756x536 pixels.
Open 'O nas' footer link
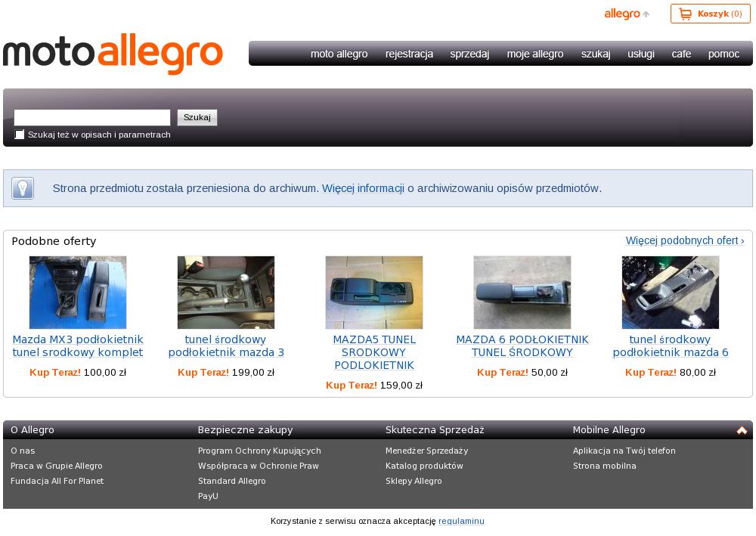pos(23,451)
